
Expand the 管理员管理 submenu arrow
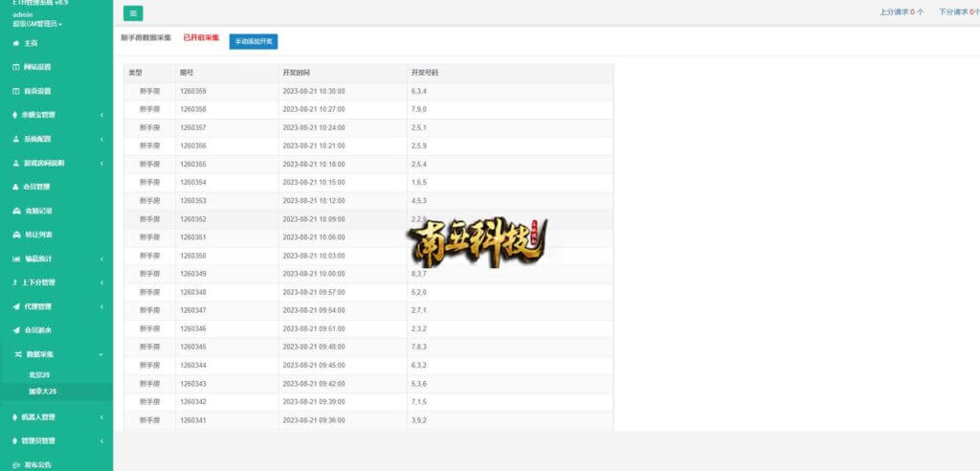coord(101,441)
